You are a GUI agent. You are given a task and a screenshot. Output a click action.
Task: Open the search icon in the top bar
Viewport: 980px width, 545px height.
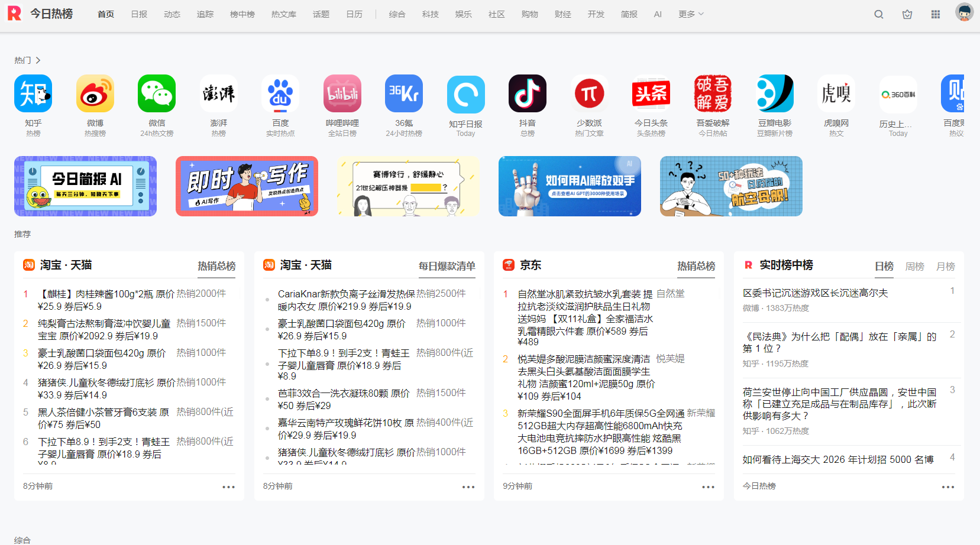[878, 14]
